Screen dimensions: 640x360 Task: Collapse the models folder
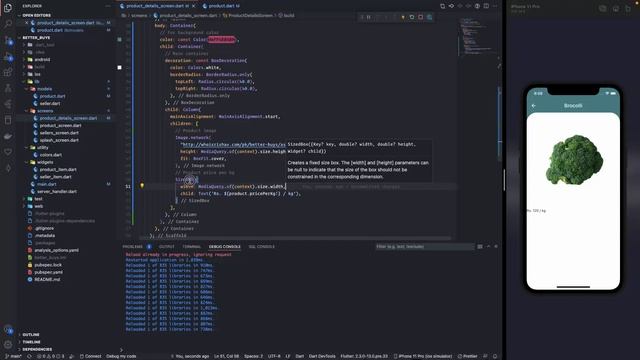click(65, 89)
